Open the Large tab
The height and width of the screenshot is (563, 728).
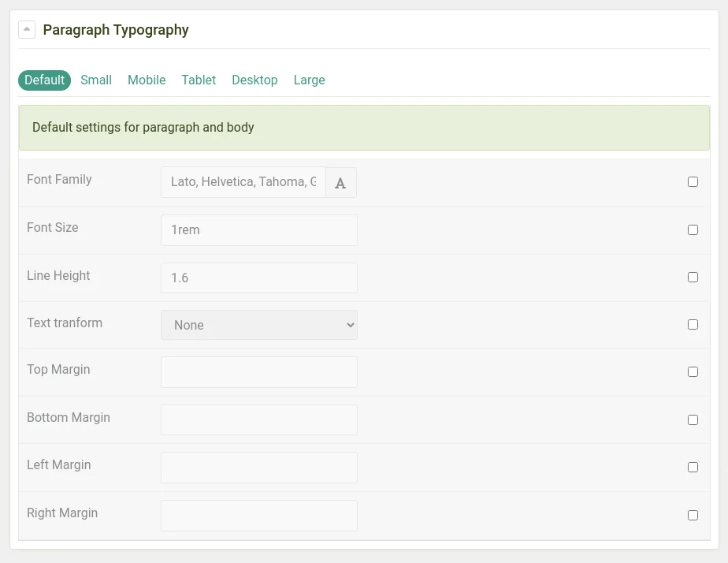click(x=309, y=80)
